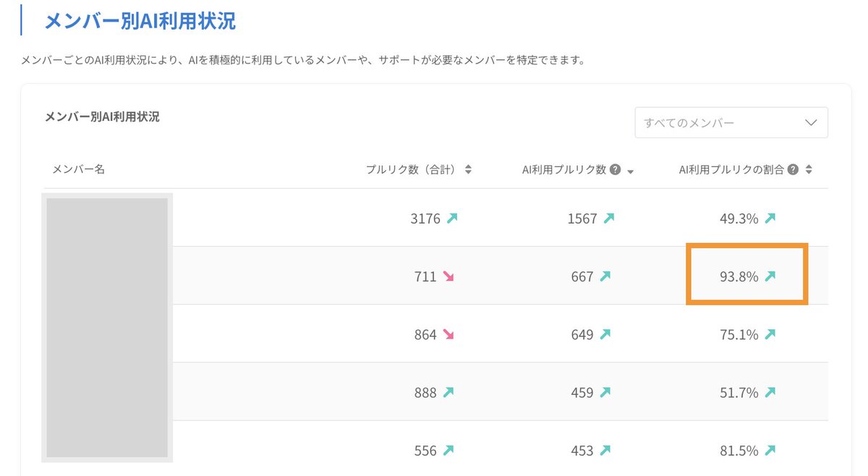Open the すべてのメンバー filter dropdown
Screen dimensions: 868x476
[731, 122]
